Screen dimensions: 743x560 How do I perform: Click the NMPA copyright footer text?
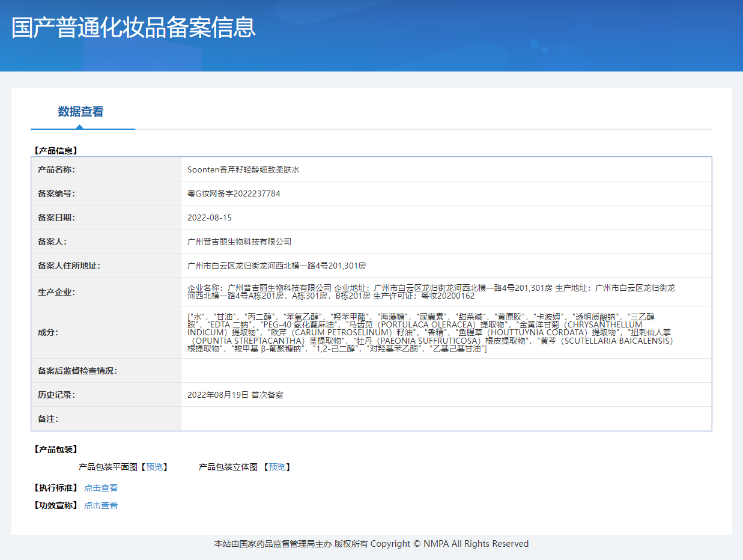coord(371,544)
